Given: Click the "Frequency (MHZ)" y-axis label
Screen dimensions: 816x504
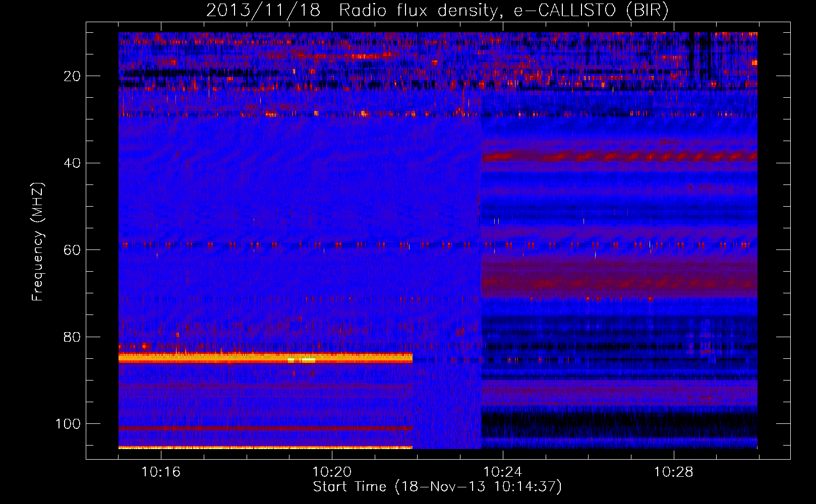Looking at the screenshot, I should point(38,241).
